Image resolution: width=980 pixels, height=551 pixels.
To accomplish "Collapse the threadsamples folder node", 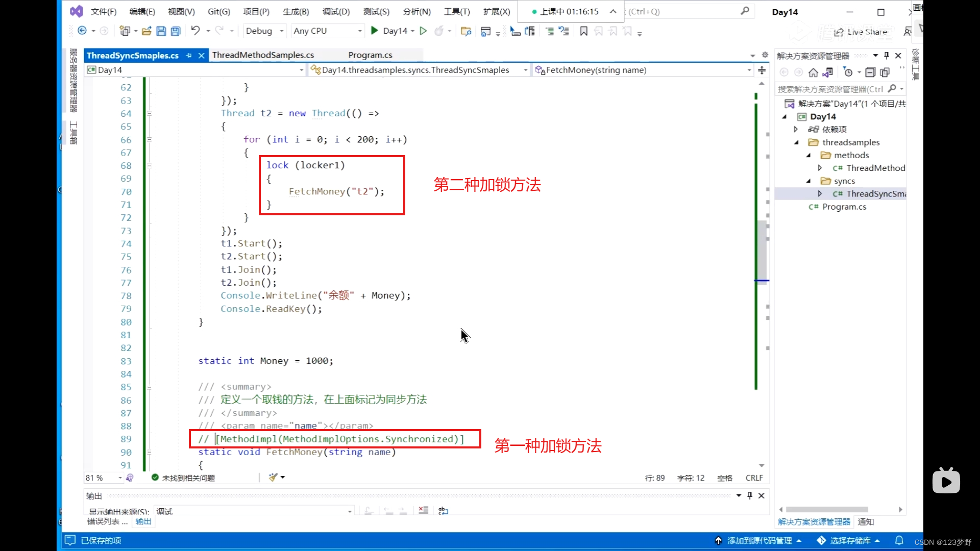I will 796,142.
